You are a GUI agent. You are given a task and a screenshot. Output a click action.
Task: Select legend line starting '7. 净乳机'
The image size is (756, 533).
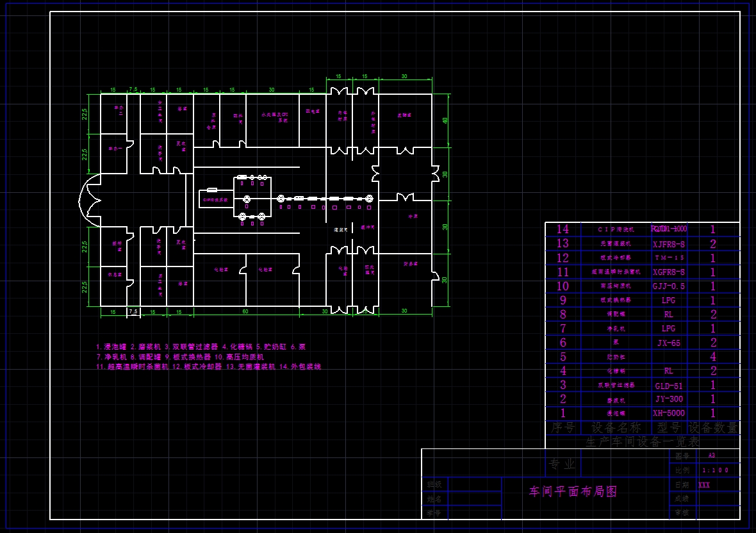(x=180, y=357)
